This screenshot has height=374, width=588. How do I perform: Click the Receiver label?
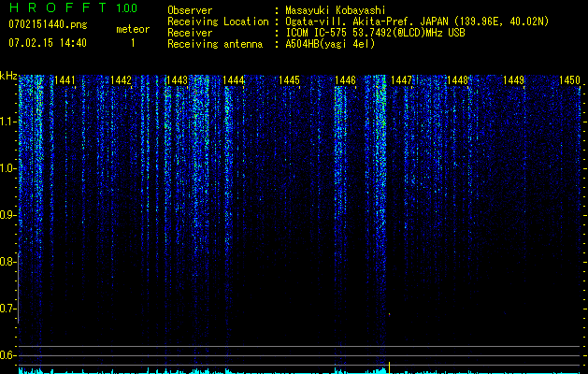[190, 33]
